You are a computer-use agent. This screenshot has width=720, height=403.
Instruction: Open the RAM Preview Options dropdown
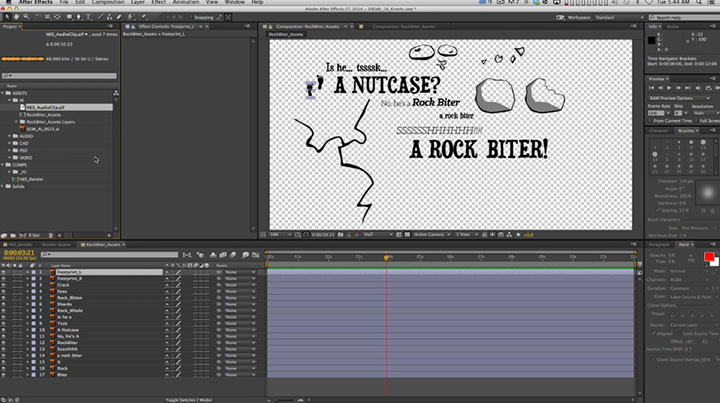pos(679,98)
